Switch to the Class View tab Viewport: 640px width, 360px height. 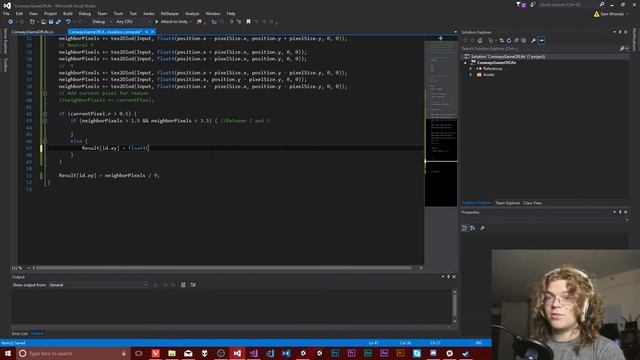pyautogui.click(x=532, y=203)
